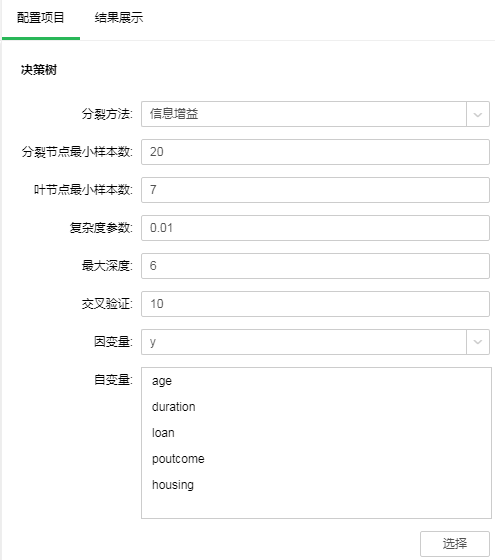Click the 信息增益 combo box field
495x560 pixels.
[x=304, y=114]
